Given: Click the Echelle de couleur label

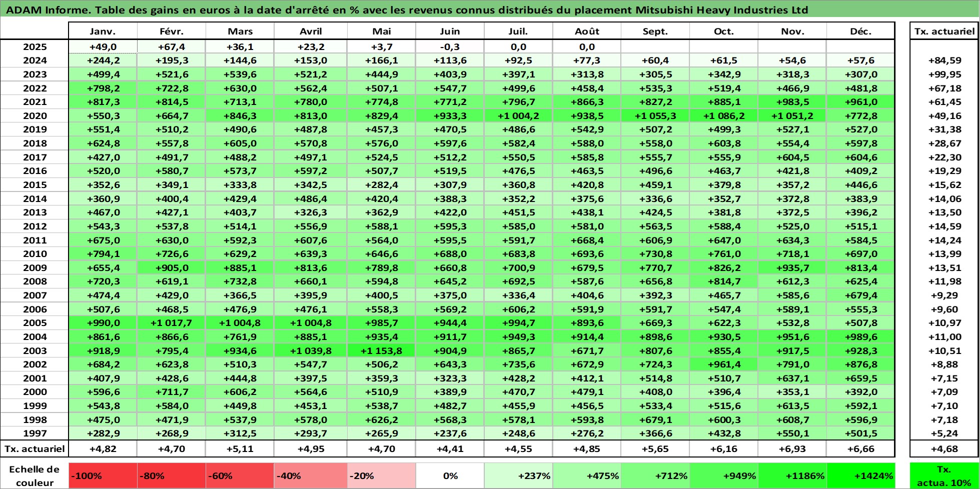Looking at the screenshot, I should (35, 476).
